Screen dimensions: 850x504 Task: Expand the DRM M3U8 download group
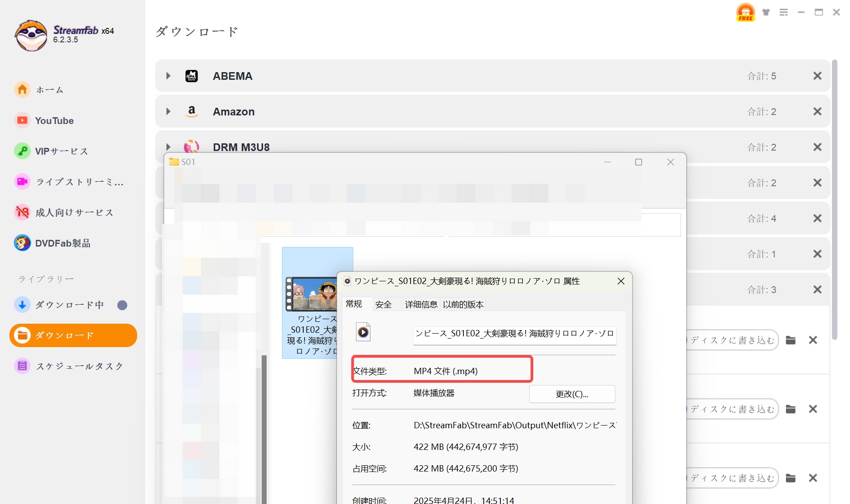pos(168,147)
